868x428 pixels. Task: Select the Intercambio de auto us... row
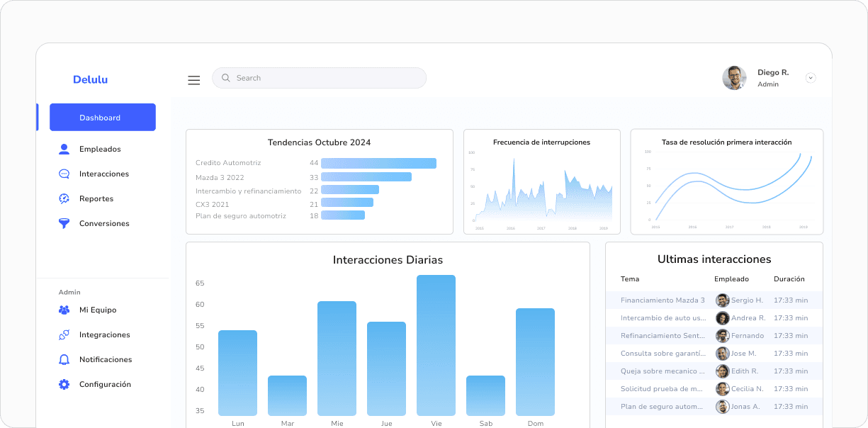click(714, 318)
